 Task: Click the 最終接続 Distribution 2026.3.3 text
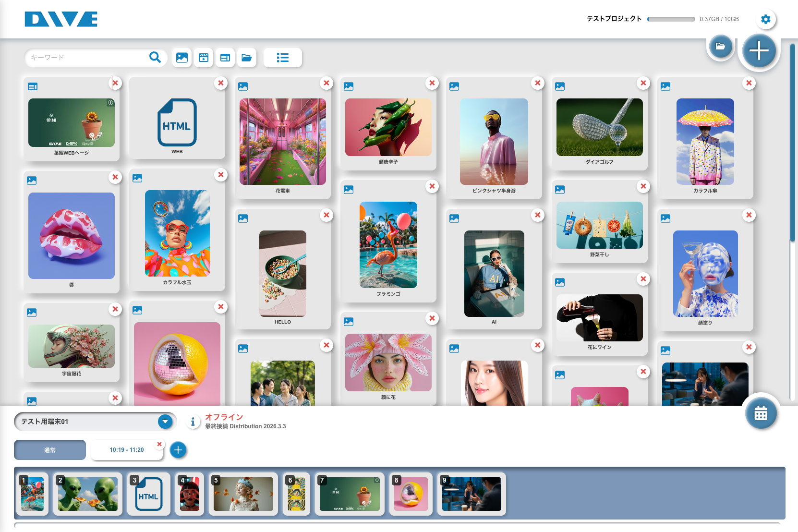(245, 426)
